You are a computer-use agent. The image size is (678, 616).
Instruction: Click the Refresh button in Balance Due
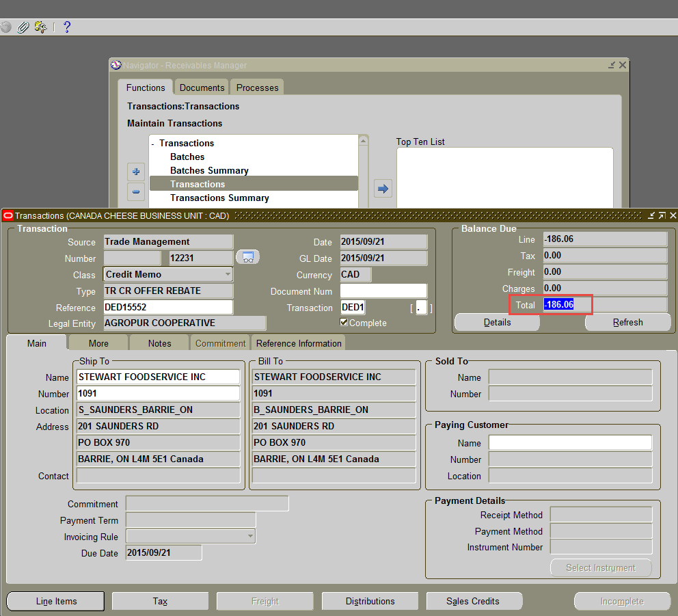[627, 323]
